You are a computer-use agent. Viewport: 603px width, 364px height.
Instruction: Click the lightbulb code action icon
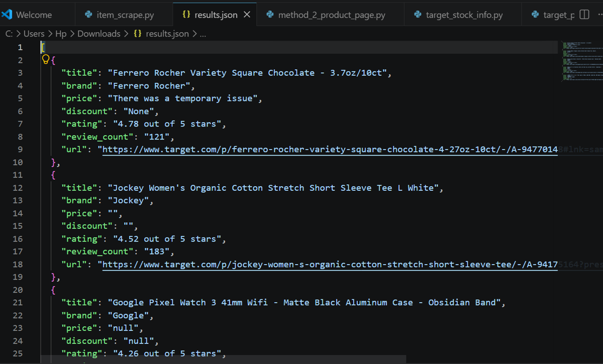click(45, 60)
